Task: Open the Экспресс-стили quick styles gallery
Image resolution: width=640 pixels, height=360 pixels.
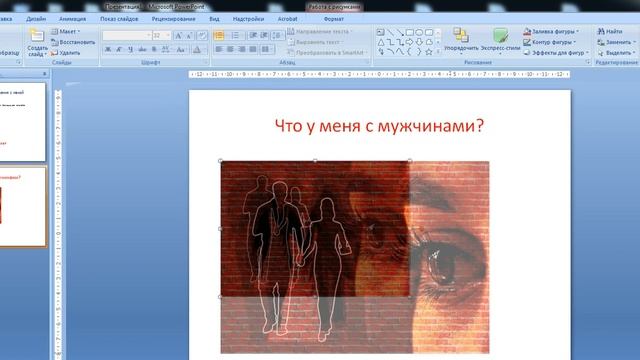Action: [x=500, y=41]
